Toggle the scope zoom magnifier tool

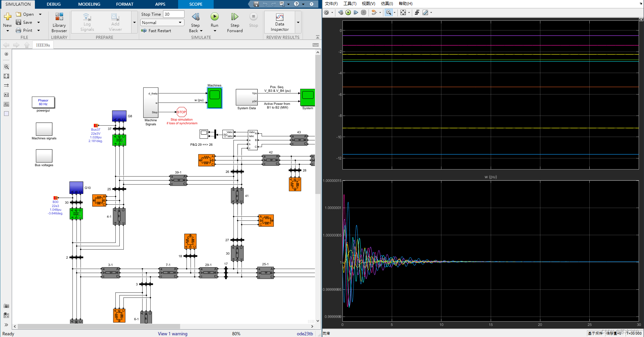click(x=388, y=12)
